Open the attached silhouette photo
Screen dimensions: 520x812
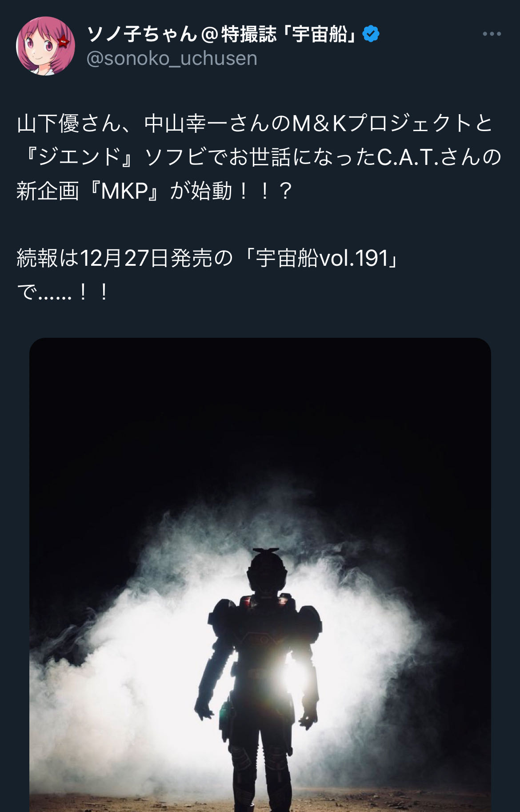click(260, 575)
